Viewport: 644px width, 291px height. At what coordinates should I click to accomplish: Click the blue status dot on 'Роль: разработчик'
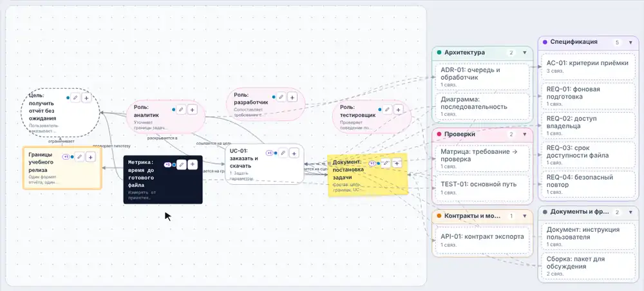coord(274,97)
